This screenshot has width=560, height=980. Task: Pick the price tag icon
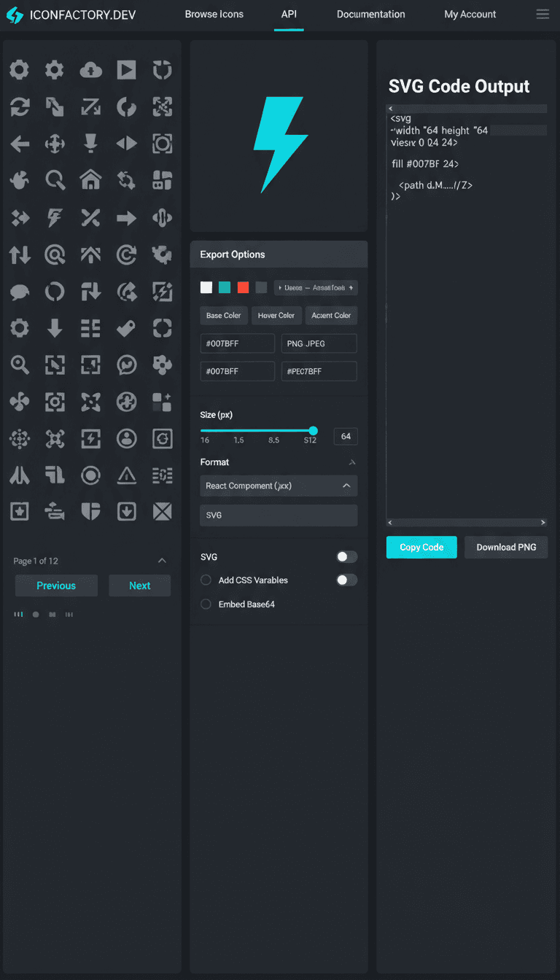pyautogui.click(x=126, y=328)
